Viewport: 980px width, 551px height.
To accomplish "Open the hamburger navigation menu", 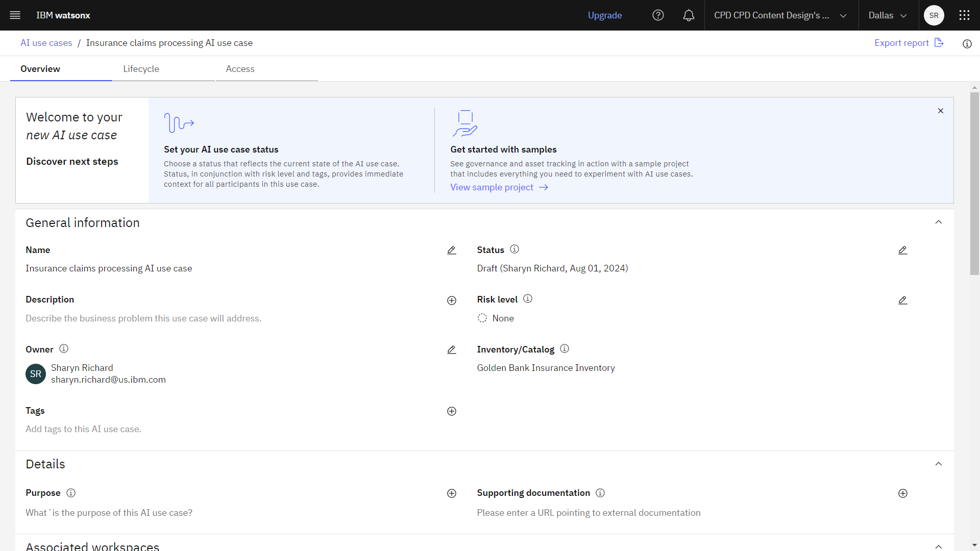I will point(15,15).
